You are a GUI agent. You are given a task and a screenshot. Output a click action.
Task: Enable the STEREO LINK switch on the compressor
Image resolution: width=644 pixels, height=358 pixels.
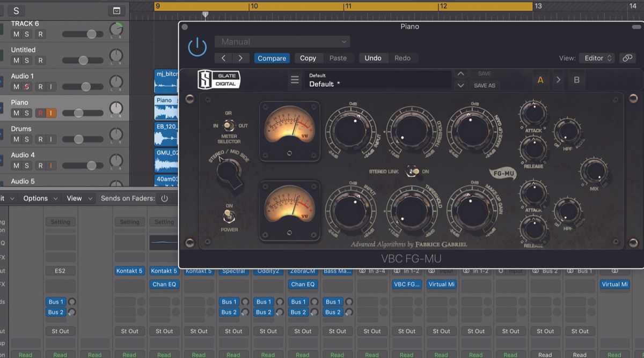click(x=411, y=170)
